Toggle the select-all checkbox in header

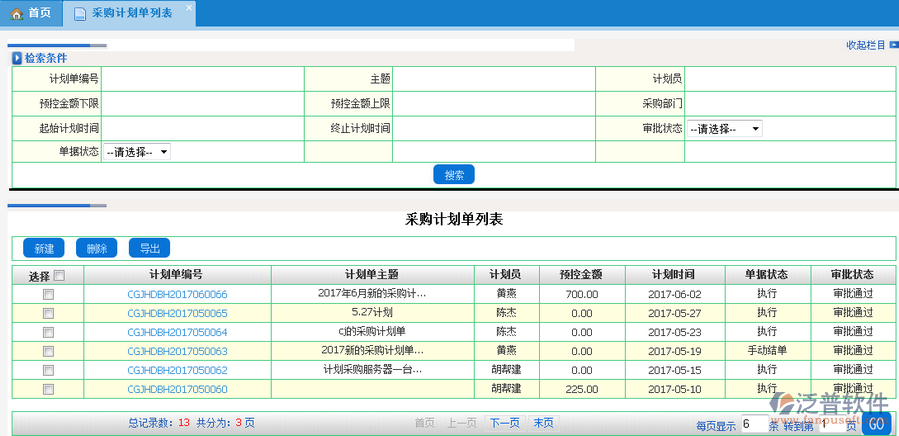click(59, 276)
